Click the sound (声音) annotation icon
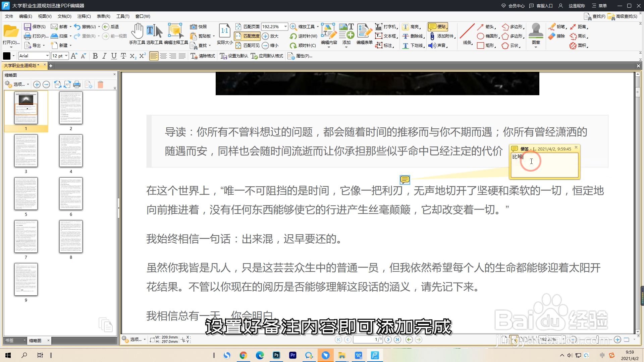644x362 pixels. (438, 45)
